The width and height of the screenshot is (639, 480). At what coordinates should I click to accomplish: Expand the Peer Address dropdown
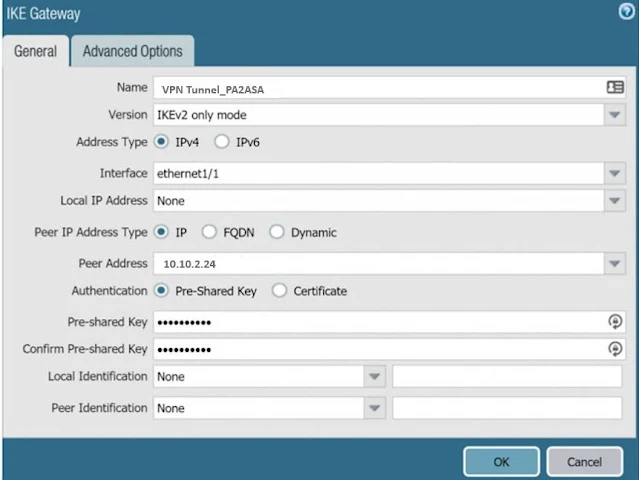pos(615,264)
